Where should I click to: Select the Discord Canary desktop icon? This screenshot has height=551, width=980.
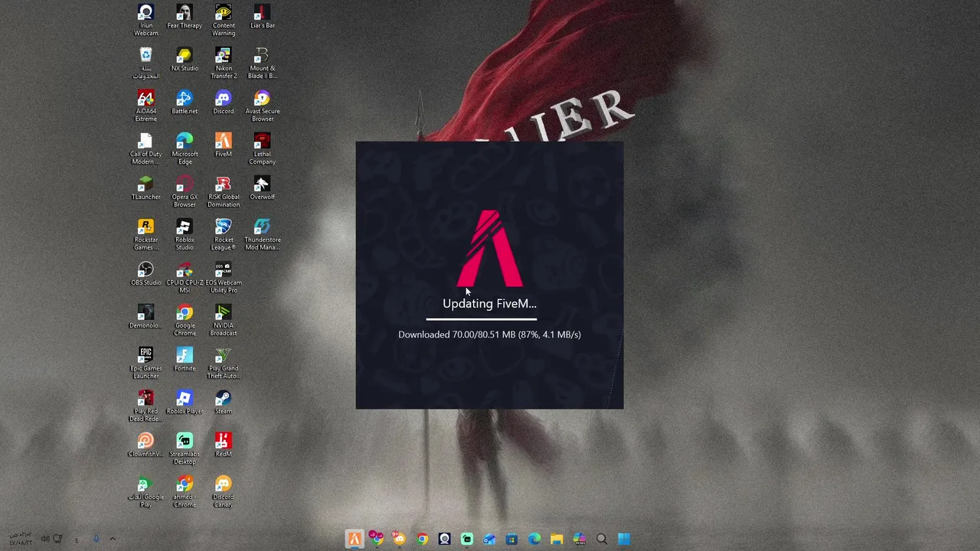pyautogui.click(x=224, y=491)
